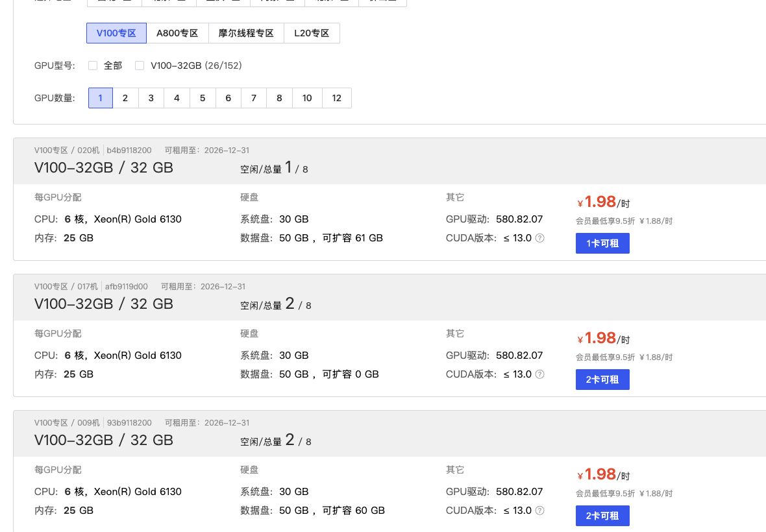This screenshot has width=766, height=532.
Task: Open CUDA version help icon for 020机
Action: tap(540, 238)
